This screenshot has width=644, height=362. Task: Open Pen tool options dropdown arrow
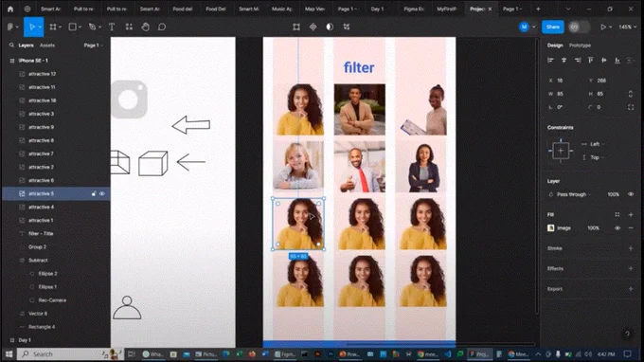(x=99, y=27)
